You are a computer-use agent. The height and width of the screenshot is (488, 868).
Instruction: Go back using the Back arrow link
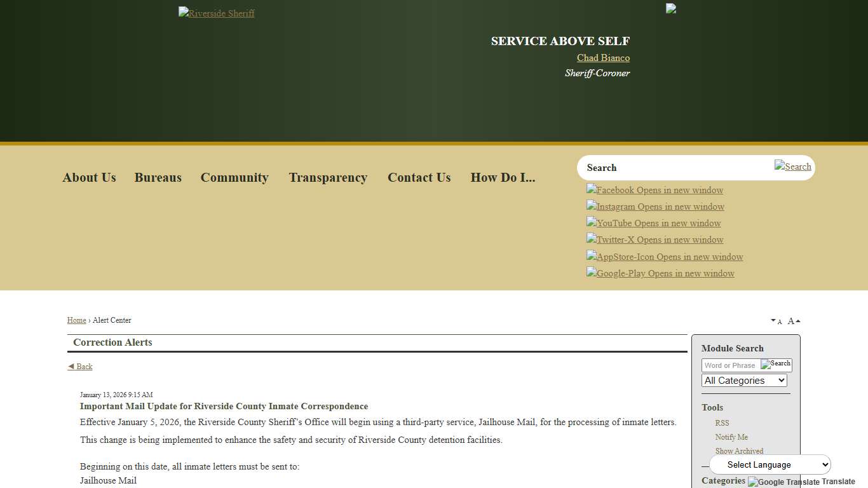coord(79,366)
